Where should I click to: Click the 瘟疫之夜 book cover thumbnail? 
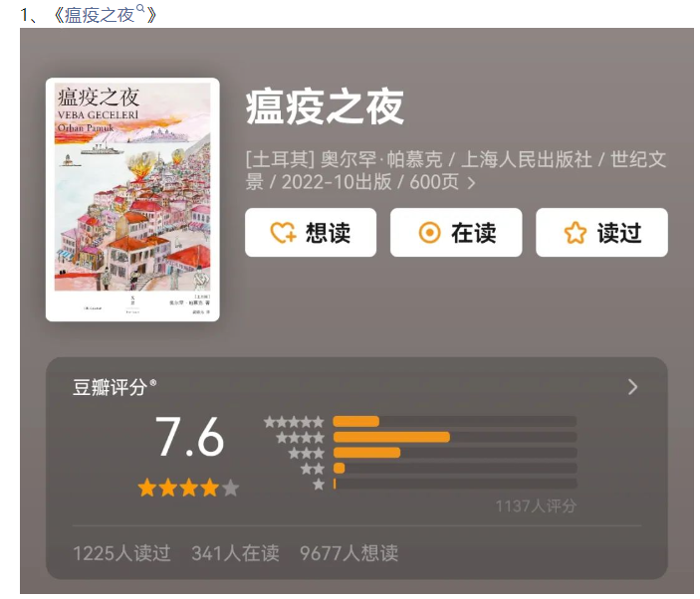[x=132, y=199]
